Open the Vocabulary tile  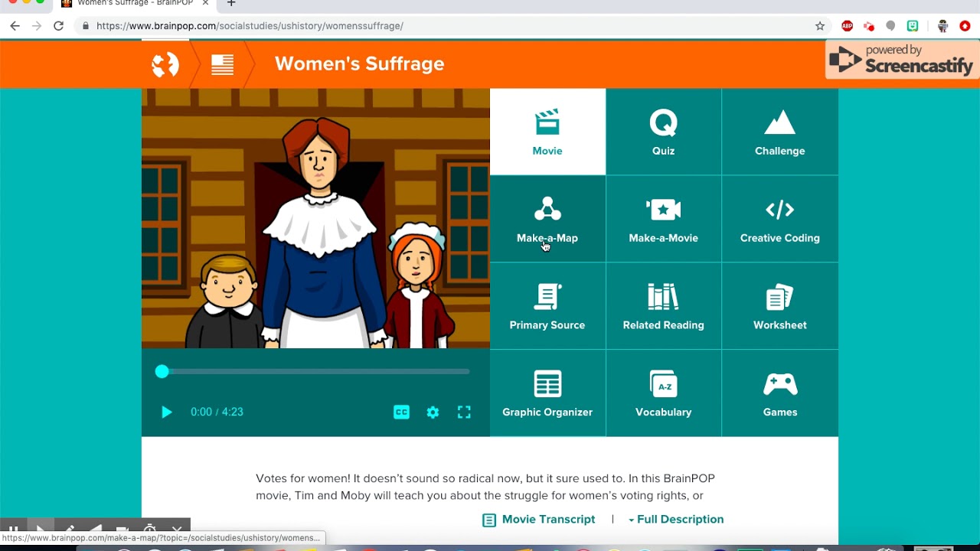[663, 393]
